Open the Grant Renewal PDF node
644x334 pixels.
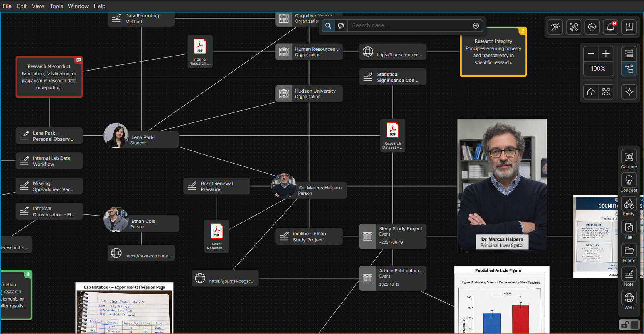click(x=217, y=236)
